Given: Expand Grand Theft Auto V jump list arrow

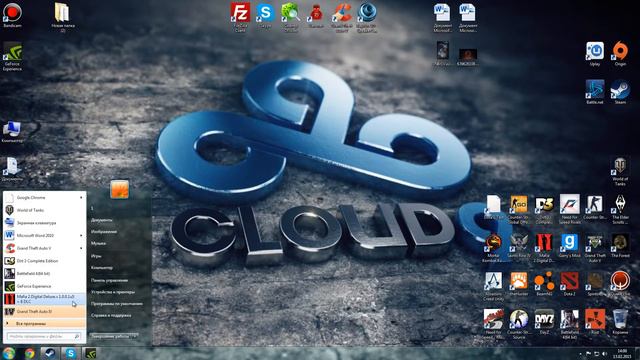Looking at the screenshot, I should point(81,248).
